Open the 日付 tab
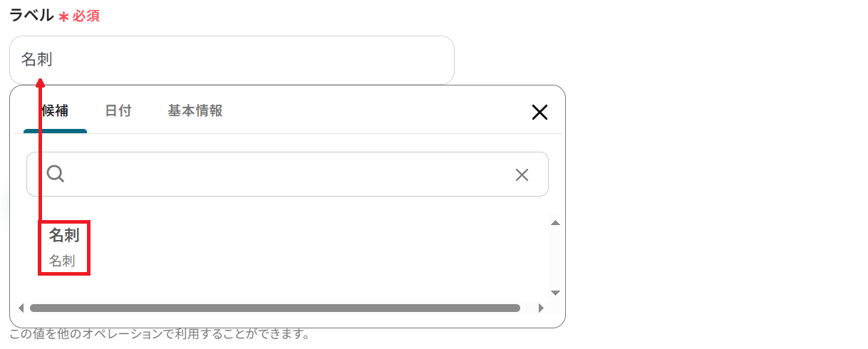 point(118,111)
